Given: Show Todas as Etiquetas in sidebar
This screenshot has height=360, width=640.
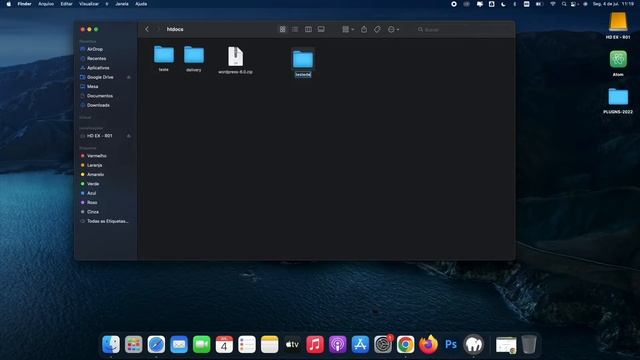Looking at the screenshot, I should pyautogui.click(x=107, y=221).
